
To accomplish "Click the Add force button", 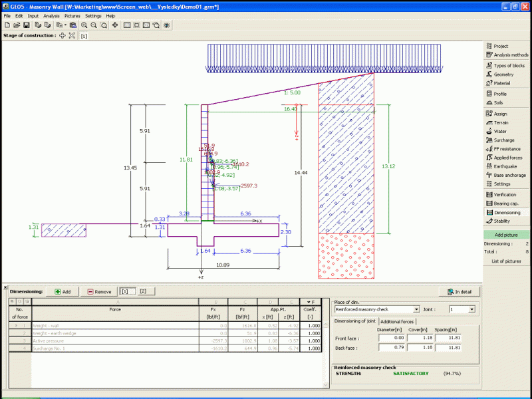I will click(64, 291).
